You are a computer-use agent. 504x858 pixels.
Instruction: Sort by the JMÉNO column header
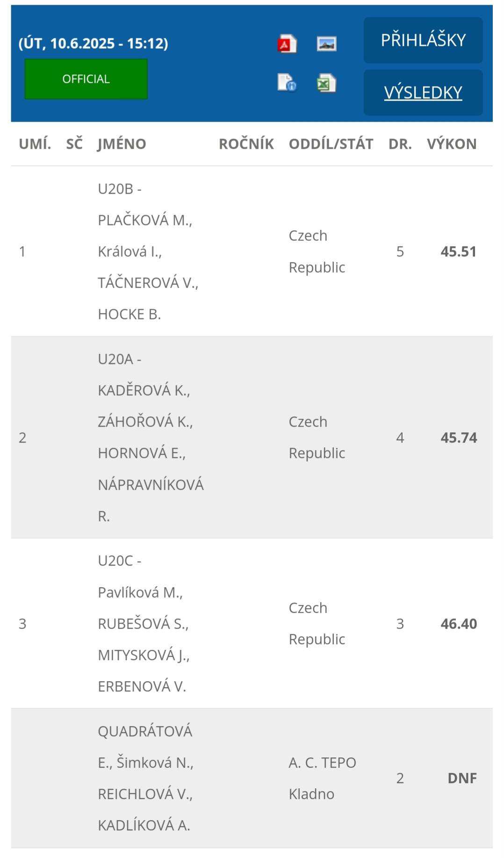click(x=122, y=144)
